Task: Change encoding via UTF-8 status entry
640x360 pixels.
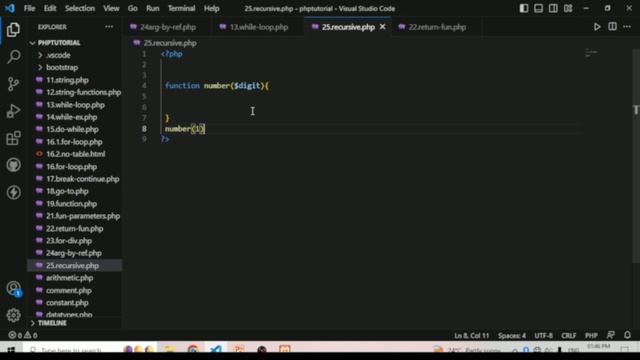Action: (x=544, y=336)
